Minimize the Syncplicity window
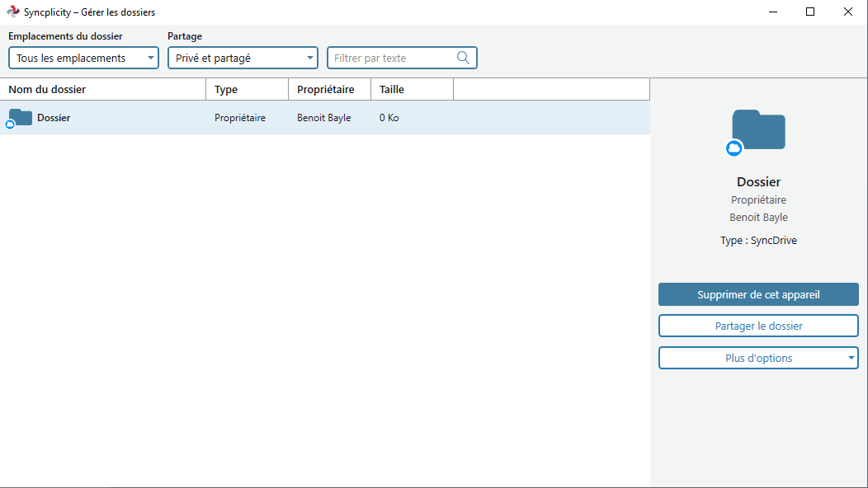 (773, 12)
